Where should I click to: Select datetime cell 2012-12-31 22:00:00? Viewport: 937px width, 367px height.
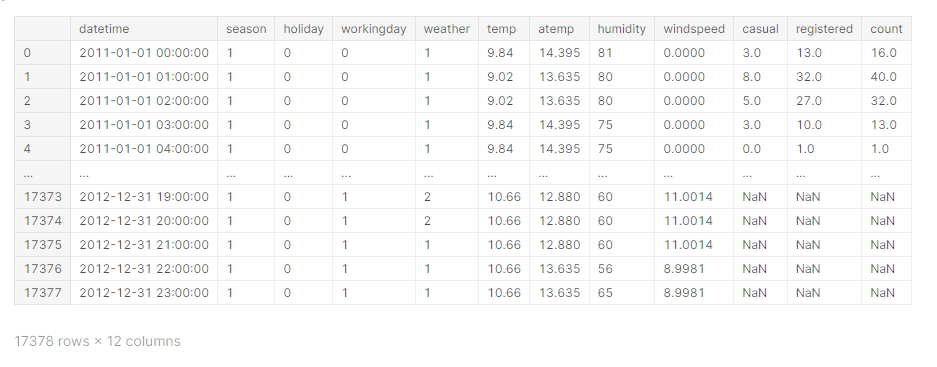click(x=144, y=268)
